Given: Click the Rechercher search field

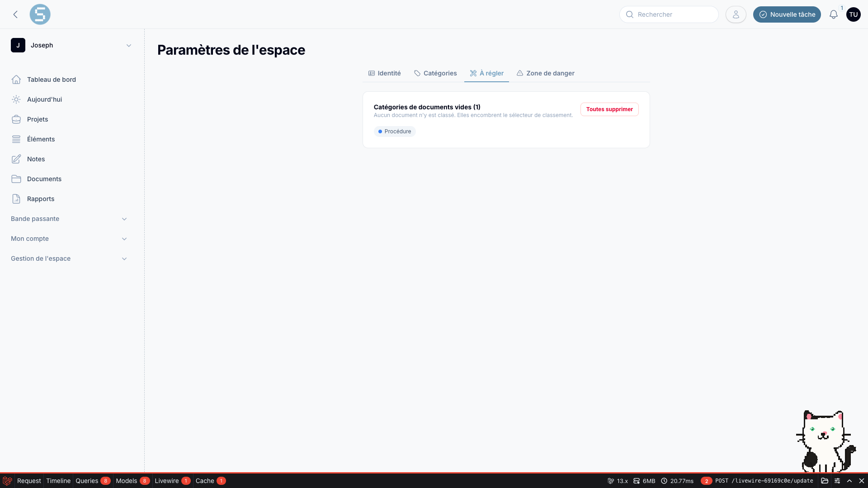Looking at the screenshot, I should (x=669, y=14).
